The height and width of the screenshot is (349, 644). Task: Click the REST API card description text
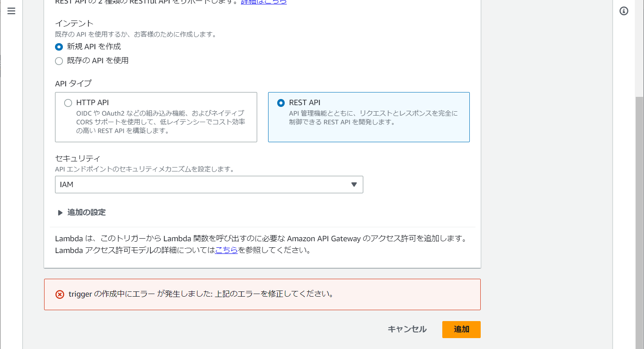click(x=373, y=118)
